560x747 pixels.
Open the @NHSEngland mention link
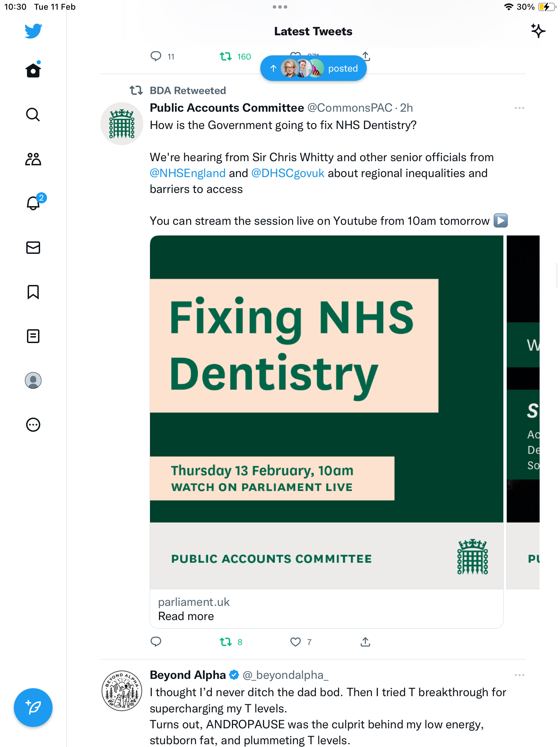(188, 173)
